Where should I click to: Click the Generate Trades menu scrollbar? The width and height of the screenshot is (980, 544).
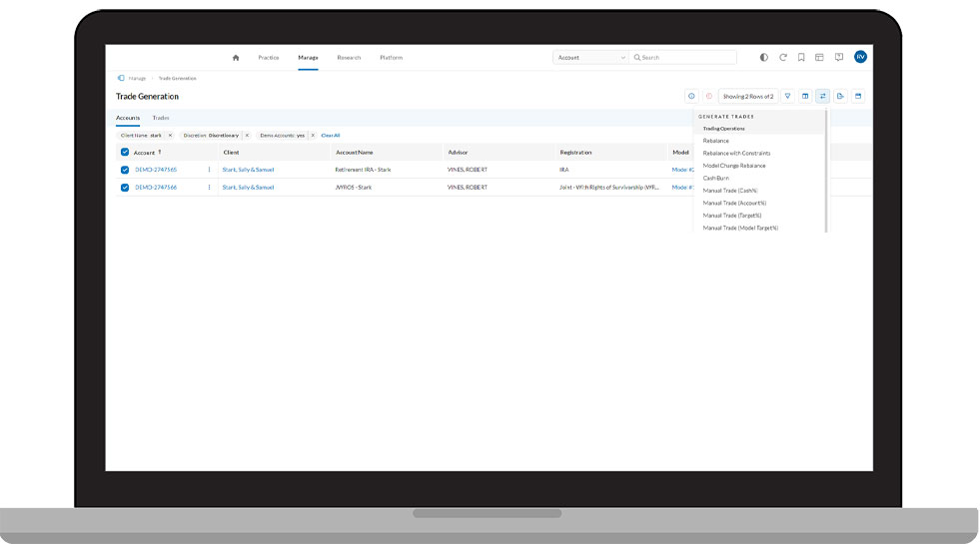[x=826, y=170]
